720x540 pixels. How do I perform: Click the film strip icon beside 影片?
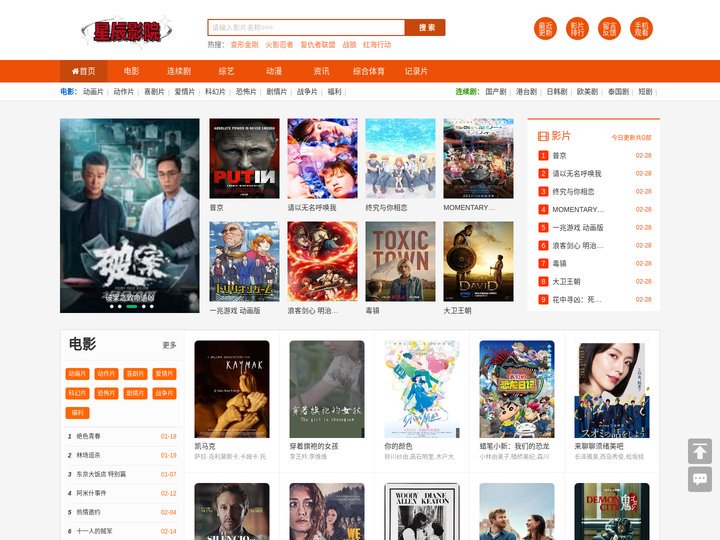click(x=543, y=136)
